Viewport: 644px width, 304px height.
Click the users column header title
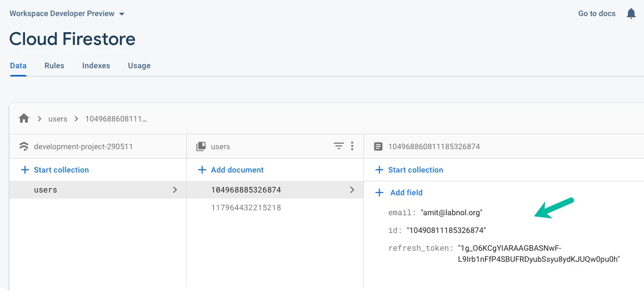[220, 146]
